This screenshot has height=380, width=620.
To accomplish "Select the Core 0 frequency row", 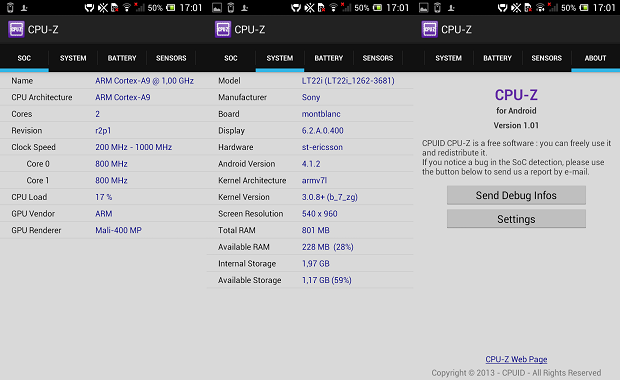I will click(x=103, y=164).
